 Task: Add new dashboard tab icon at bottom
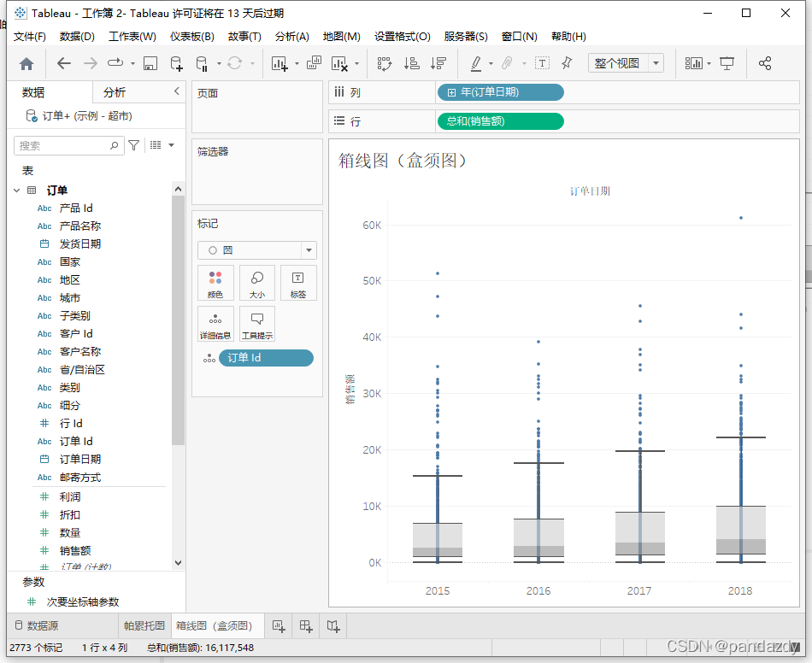[x=306, y=626]
